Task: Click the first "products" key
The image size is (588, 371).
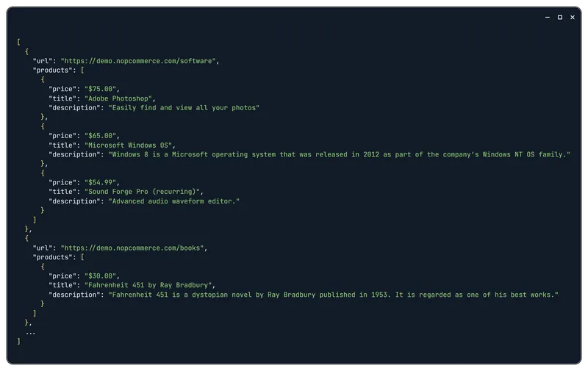Action: [x=52, y=70]
